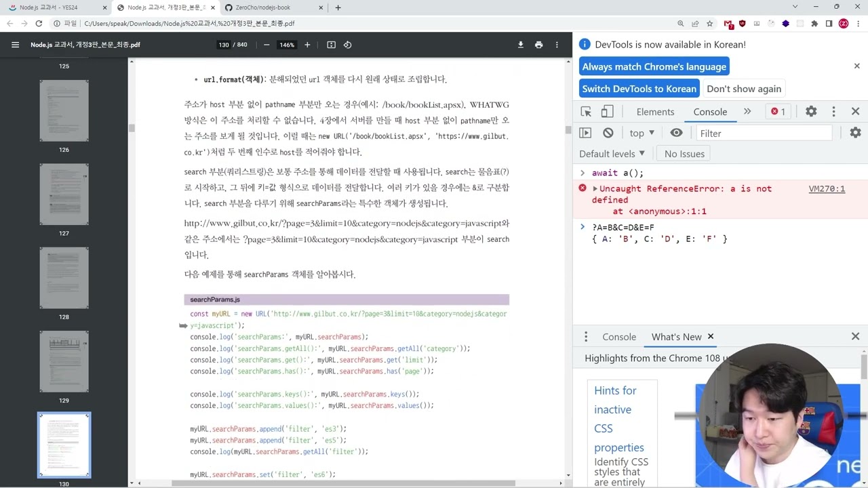Click the PDF horizontal scrollbar
The height and width of the screenshot is (488, 868).
tap(343, 483)
